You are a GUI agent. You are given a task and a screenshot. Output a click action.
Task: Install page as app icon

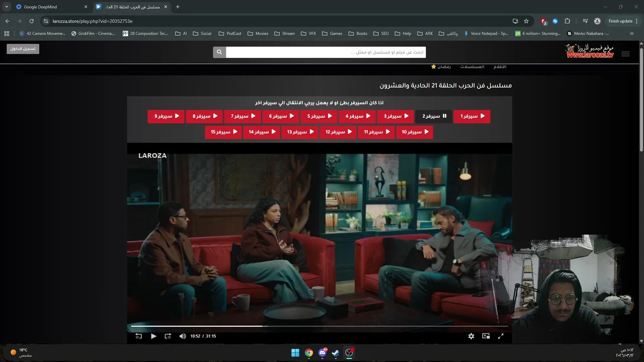[x=515, y=21]
